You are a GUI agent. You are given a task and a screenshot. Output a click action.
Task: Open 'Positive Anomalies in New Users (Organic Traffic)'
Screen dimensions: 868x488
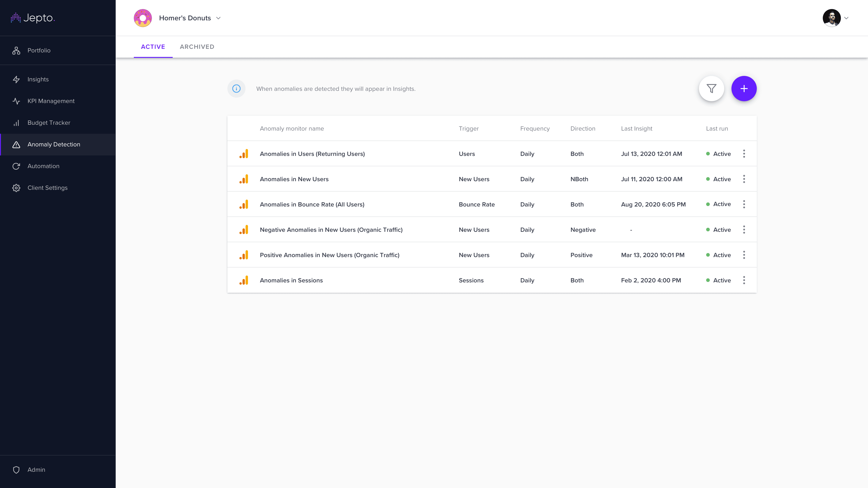point(330,255)
